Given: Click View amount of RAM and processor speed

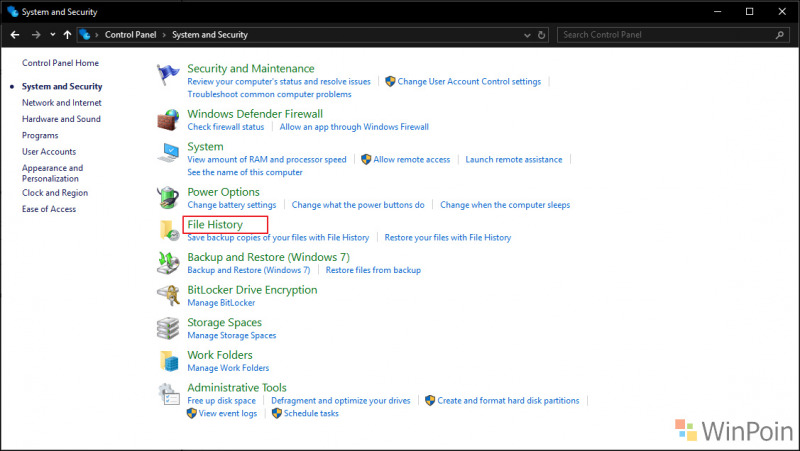Looking at the screenshot, I should 267,159.
